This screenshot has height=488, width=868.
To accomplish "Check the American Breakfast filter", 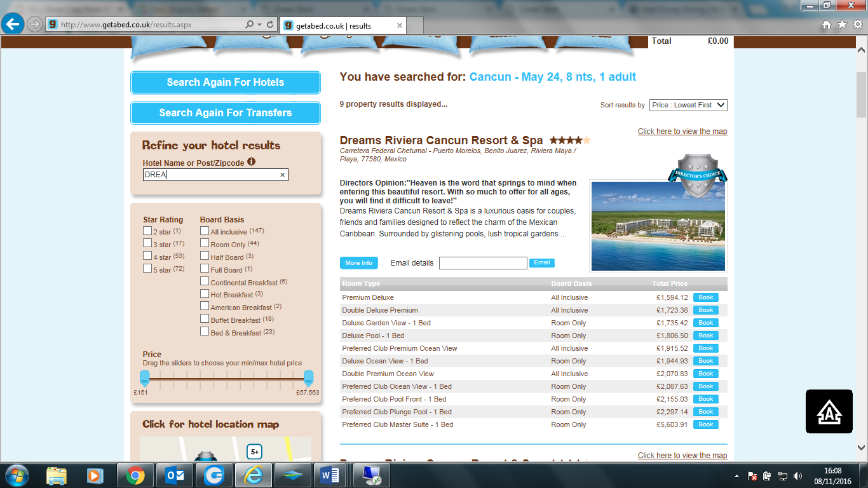I will tap(205, 306).
